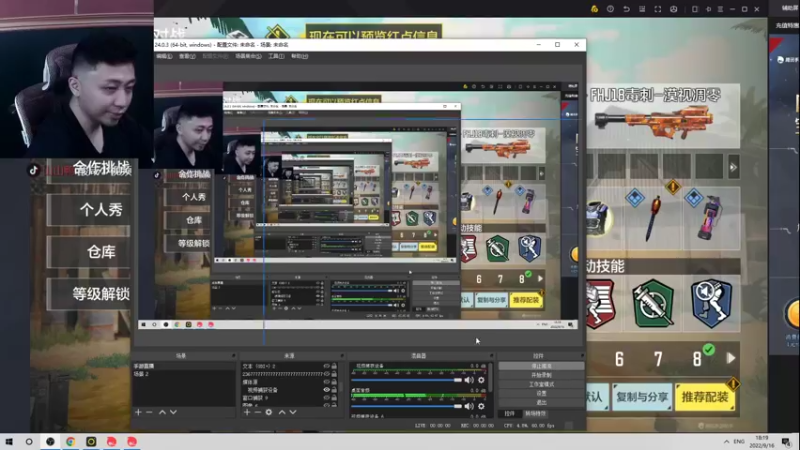Screen dimensions: 800x450
Task: Open OBS Studio icon on the Windows taskbar
Action: pyautogui.click(x=50, y=441)
